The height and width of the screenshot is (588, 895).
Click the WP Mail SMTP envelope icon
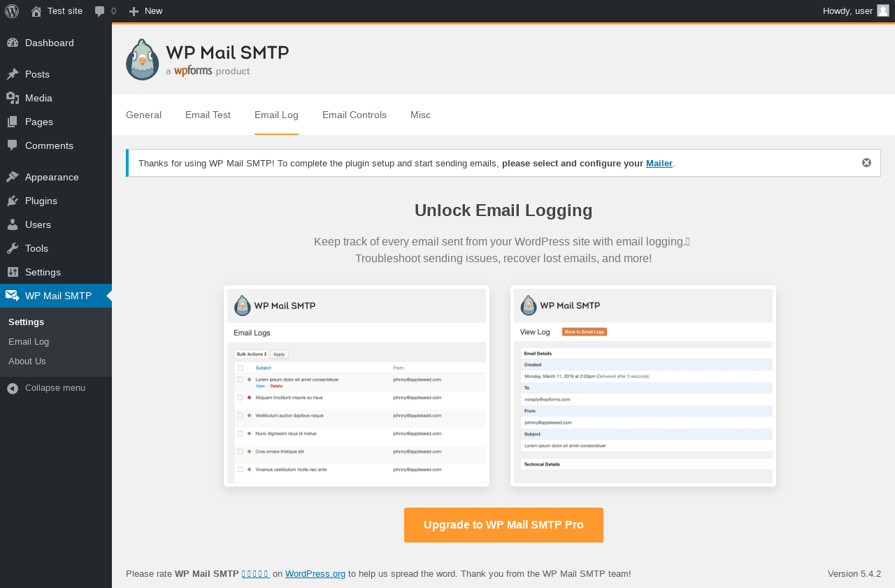point(13,296)
